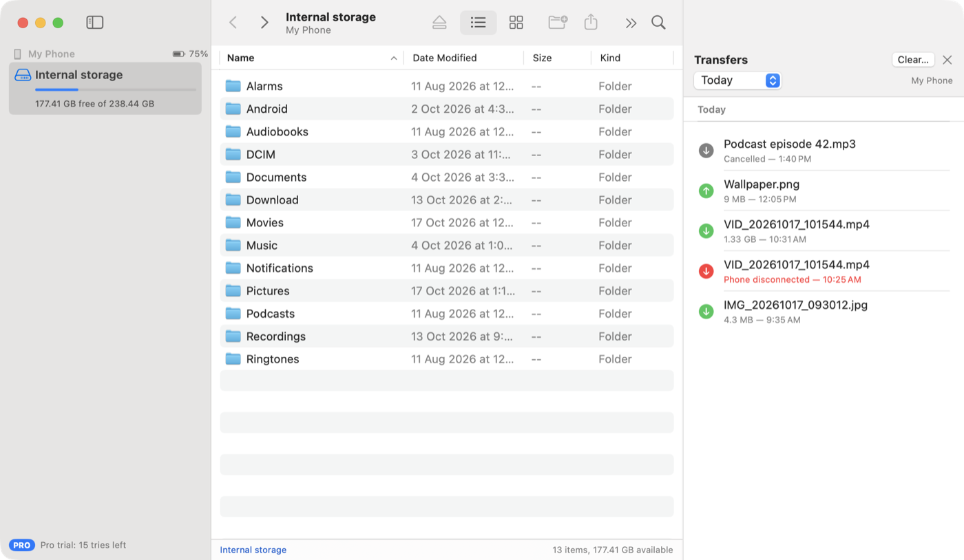Click the red failed icon for the disconnected video
Screen dimensions: 964x560
pos(706,272)
